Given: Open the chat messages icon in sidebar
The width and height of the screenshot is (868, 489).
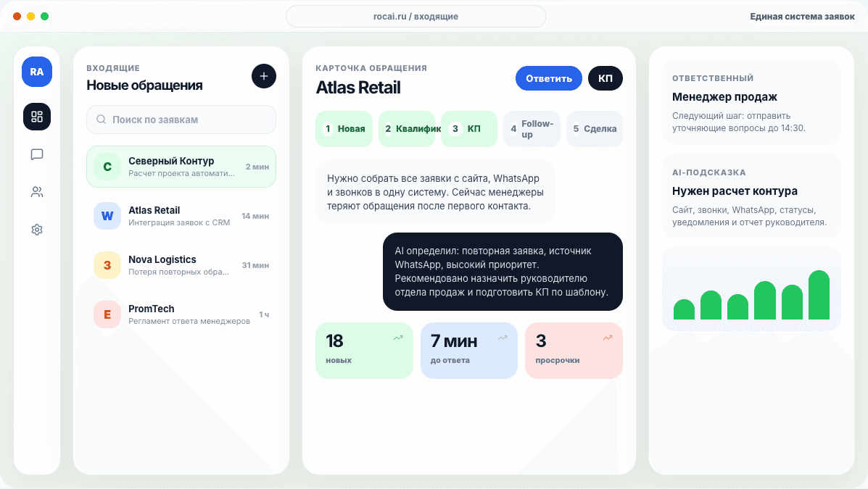Looking at the screenshot, I should click(x=36, y=154).
